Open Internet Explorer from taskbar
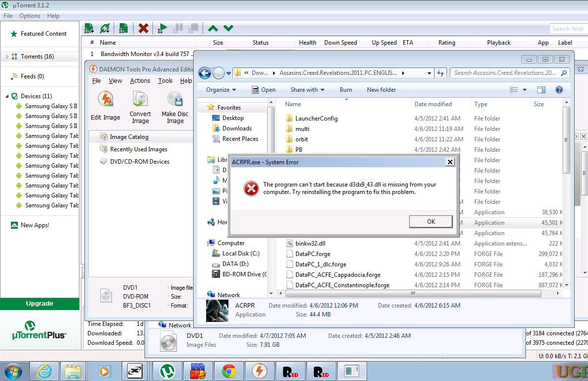 (x=44, y=372)
